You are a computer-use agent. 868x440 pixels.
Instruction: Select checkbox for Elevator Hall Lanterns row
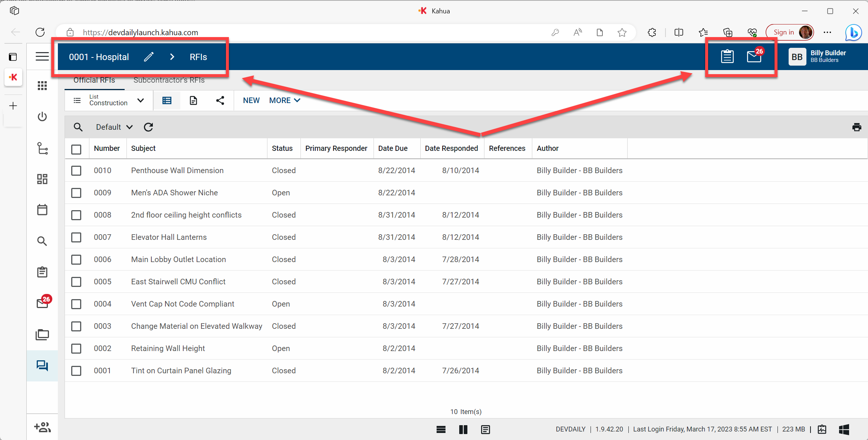[x=76, y=237]
